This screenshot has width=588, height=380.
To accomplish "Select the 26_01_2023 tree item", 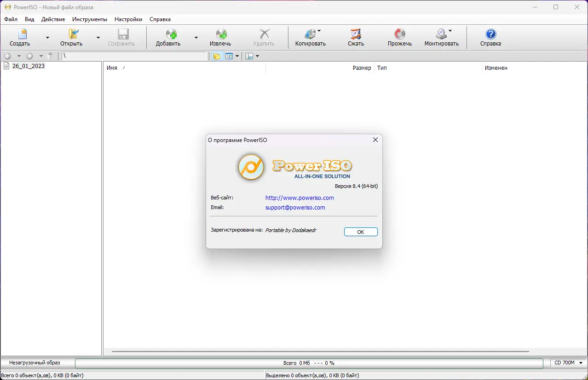I will (29, 66).
